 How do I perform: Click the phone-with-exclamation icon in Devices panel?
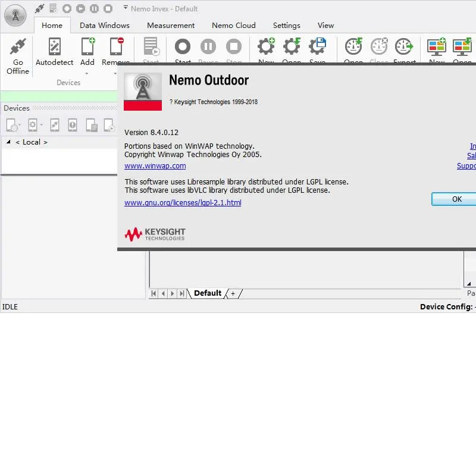click(73, 125)
